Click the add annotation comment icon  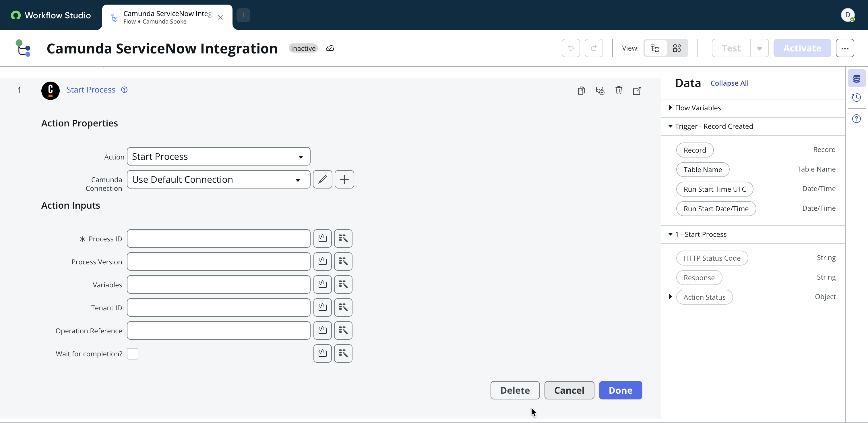click(x=600, y=91)
